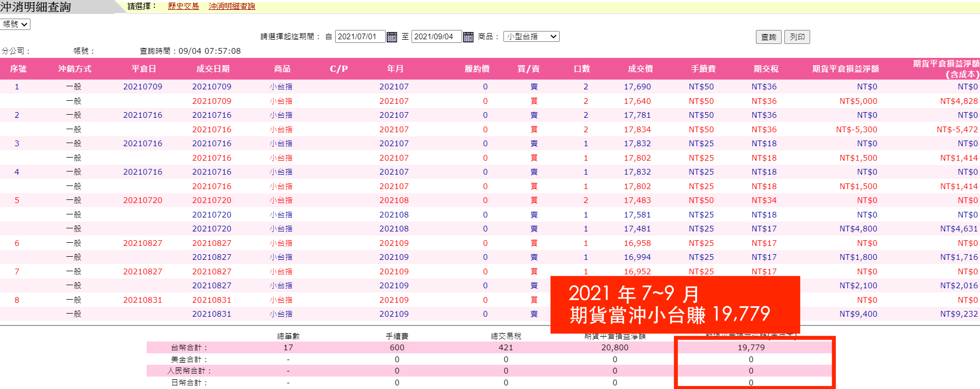Select the NT$1,800 profit cell
Image resolution: width=980 pixels, height=389 pixels.
(858, 257)
